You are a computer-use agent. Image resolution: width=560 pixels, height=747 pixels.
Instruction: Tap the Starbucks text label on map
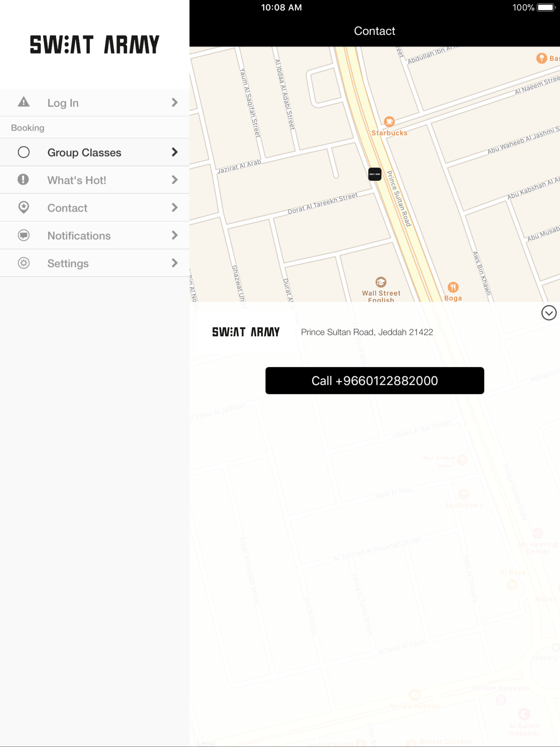click(389, 133)
